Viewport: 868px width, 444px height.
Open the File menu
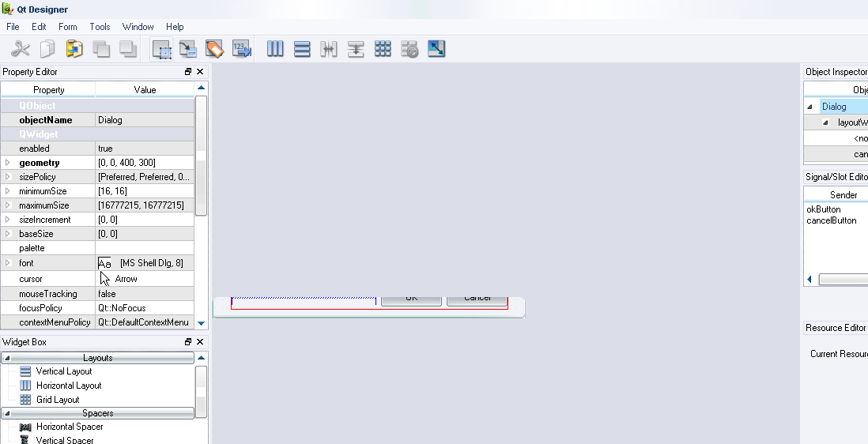click(x=13, y=27)
